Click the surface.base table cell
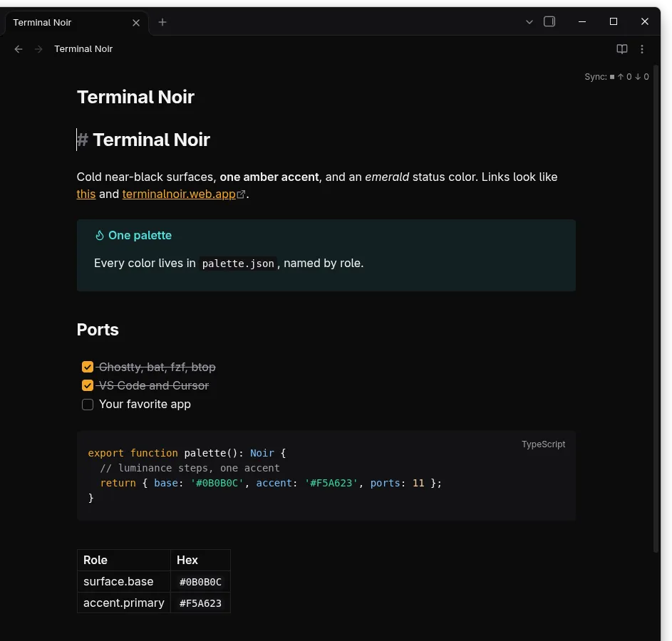The height and width of the screenshot is (641, 672). pyautogui.click(x=124, y=581)
